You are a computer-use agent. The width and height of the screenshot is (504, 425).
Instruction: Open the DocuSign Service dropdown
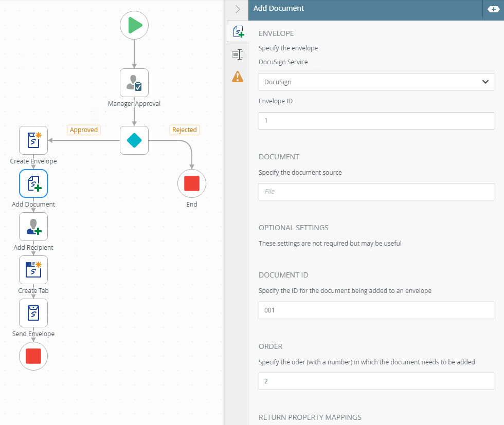[376, 82]
